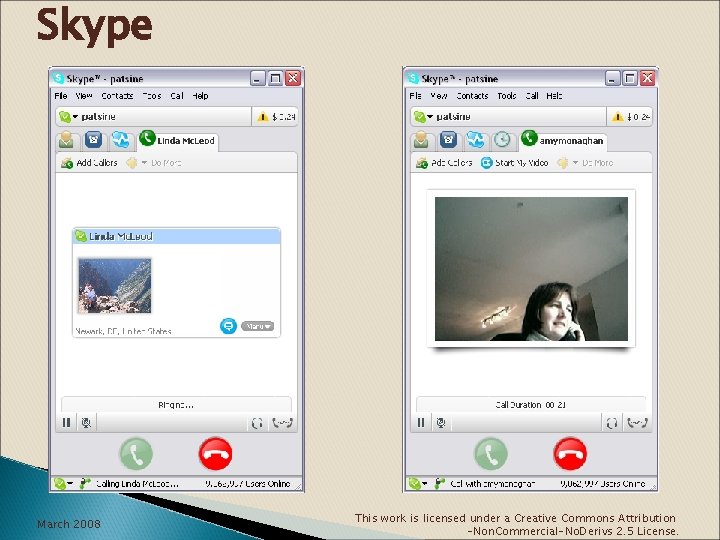Click Skype credit warning $0.24 in left window

[x=276, y=117]
